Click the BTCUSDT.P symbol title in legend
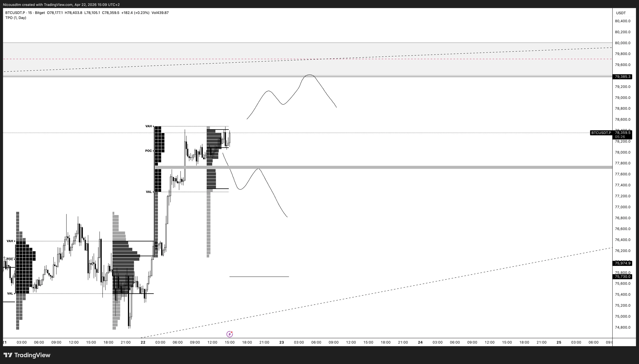The height and width of the screenshot is (364, 639). [x=15, y=12]
